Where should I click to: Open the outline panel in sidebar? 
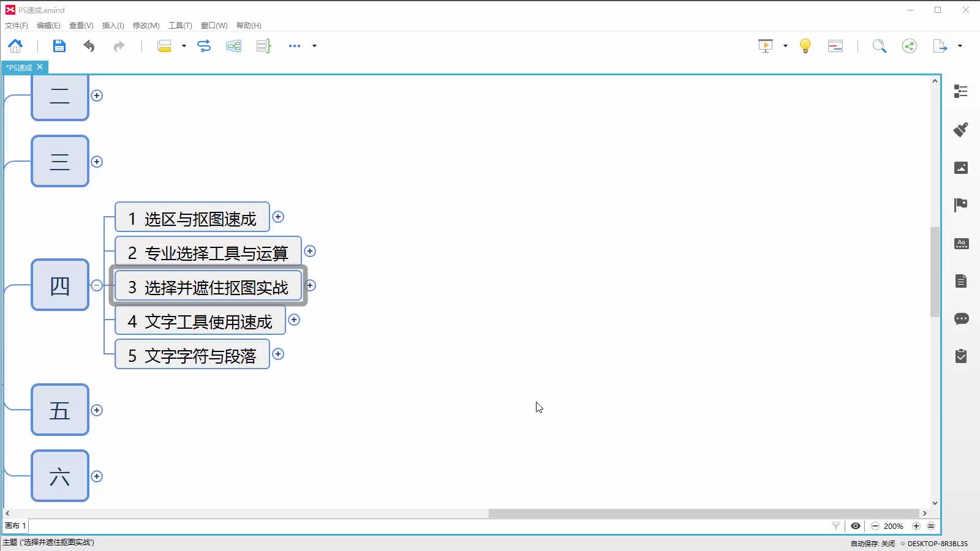tap(961, 91)
